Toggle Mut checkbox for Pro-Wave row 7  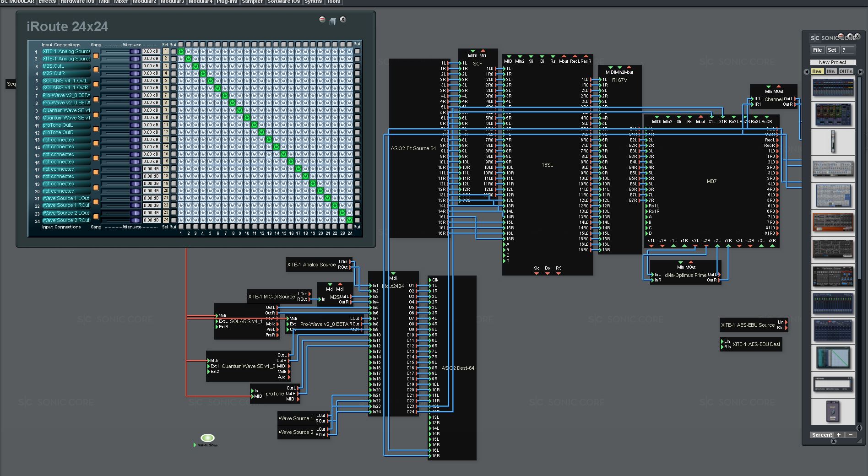(174, 96)
